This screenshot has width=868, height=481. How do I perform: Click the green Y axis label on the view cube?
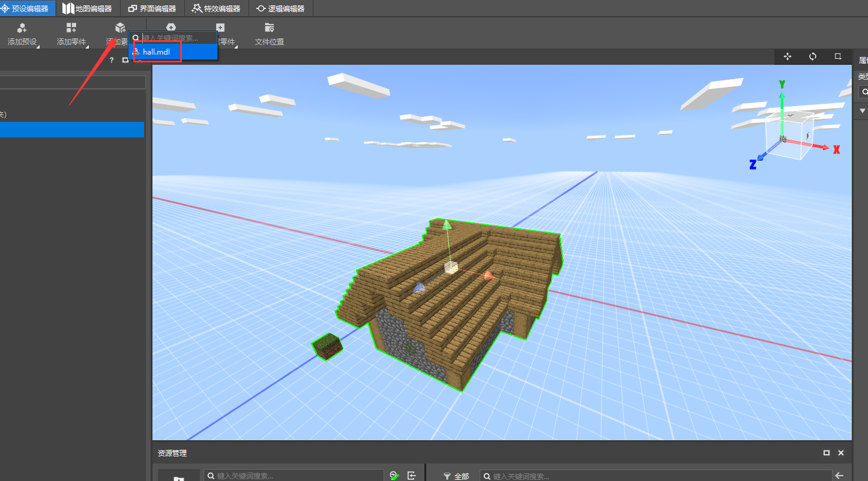pos(782,84)
